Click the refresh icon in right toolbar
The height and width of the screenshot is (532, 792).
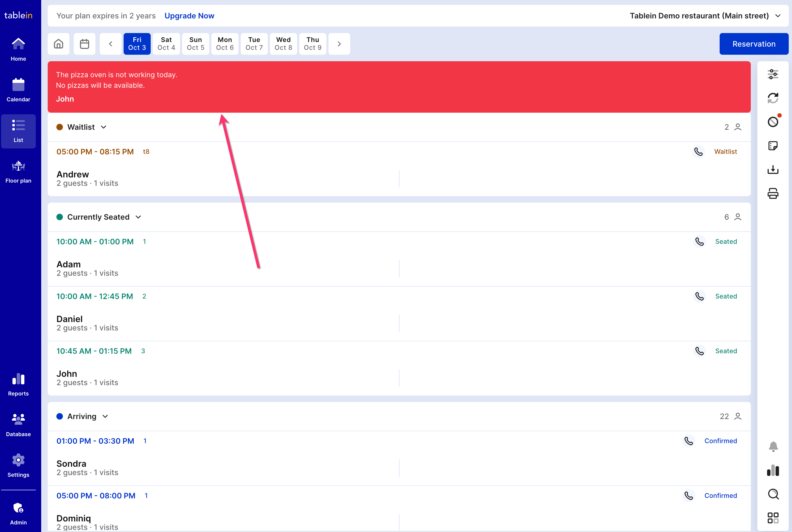pyautogui.click(x=773, y=98)
